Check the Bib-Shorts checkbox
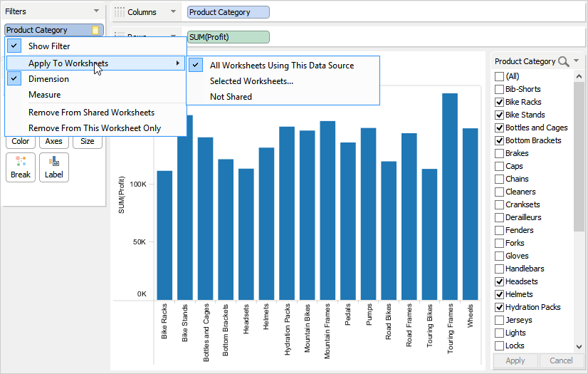 point(499,89)
